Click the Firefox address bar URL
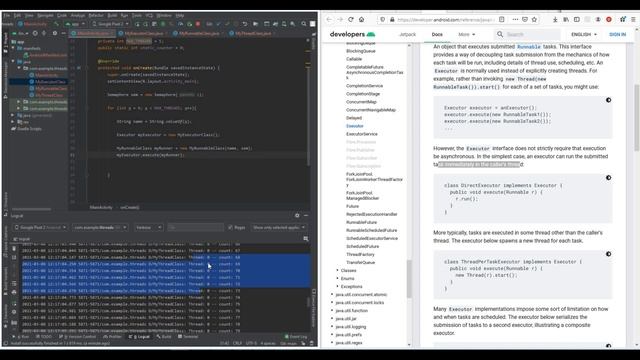Image resolution: width=640 pixels, height=360 pixels. 445,20
